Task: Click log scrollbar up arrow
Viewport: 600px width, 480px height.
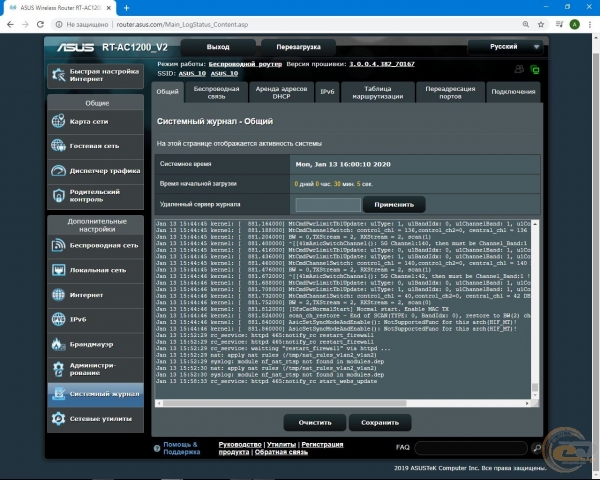Action: pos(535,224)
